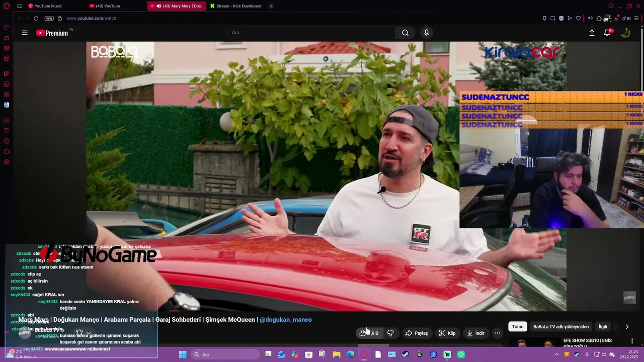
Task: Open the Opera GX main menu logo
Action: (7, 6)
